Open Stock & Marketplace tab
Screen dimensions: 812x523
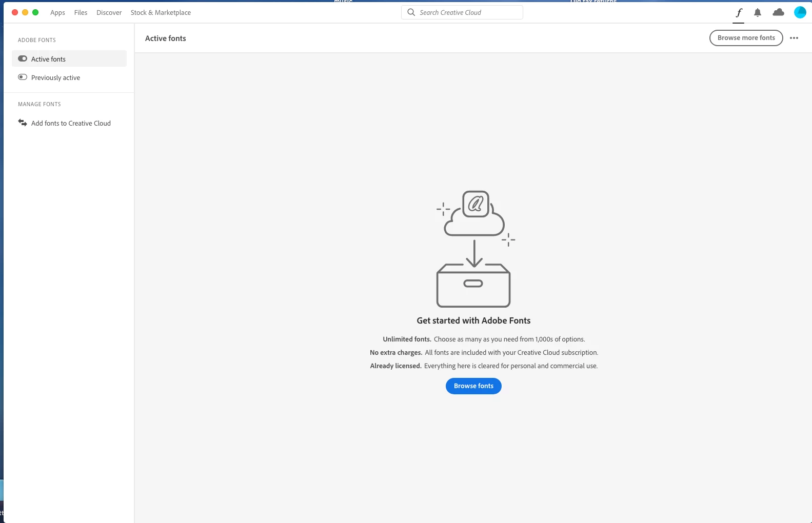[161, 12]
